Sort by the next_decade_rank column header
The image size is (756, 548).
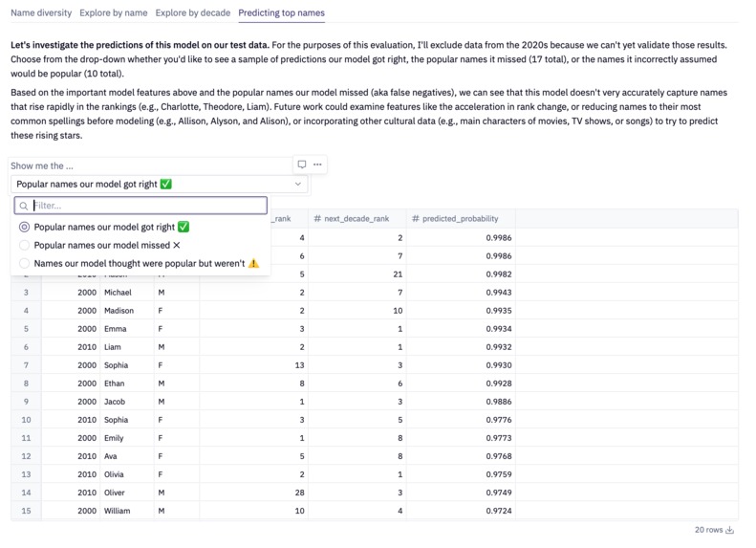click(357, 218)
